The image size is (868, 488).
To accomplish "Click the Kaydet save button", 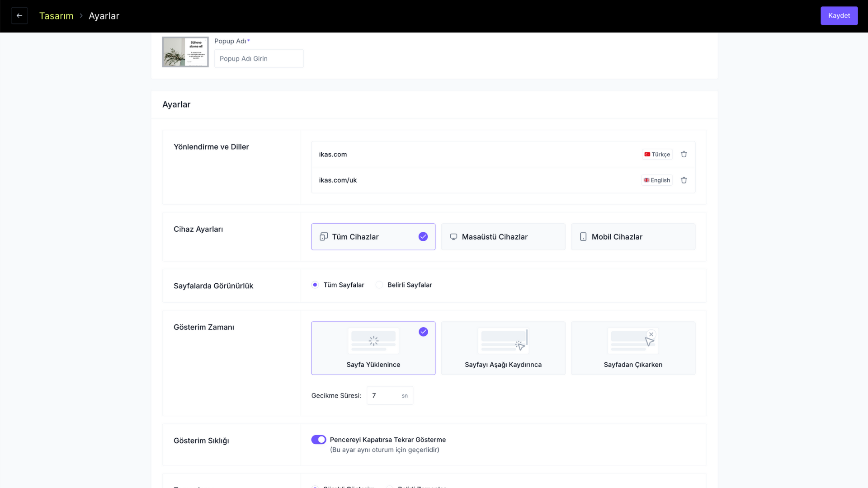I will coord(839,15).
